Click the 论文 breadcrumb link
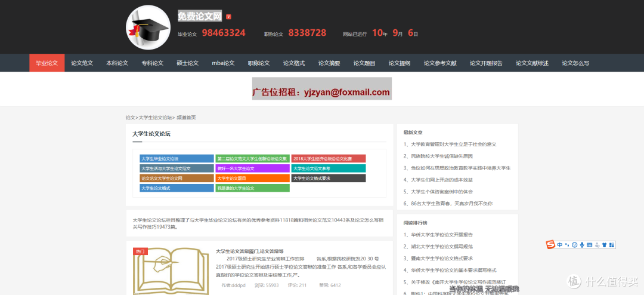 pos(130,117)
